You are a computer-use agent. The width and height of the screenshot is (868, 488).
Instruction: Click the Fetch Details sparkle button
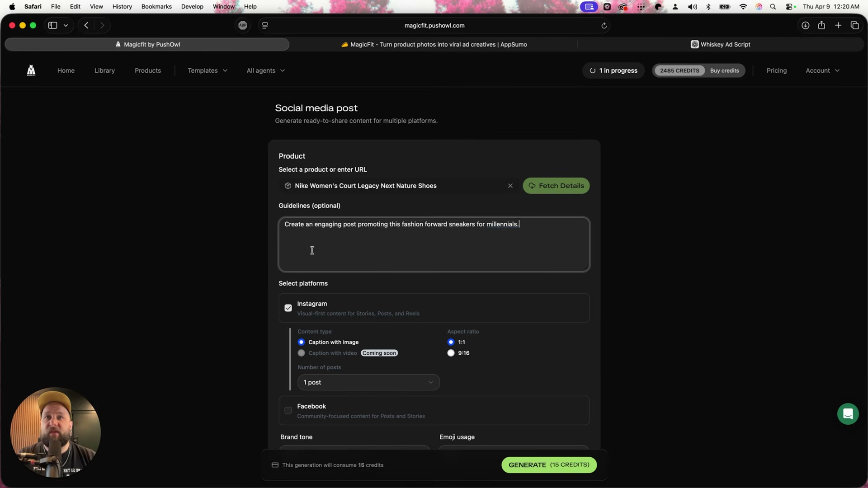click(556, 186)
